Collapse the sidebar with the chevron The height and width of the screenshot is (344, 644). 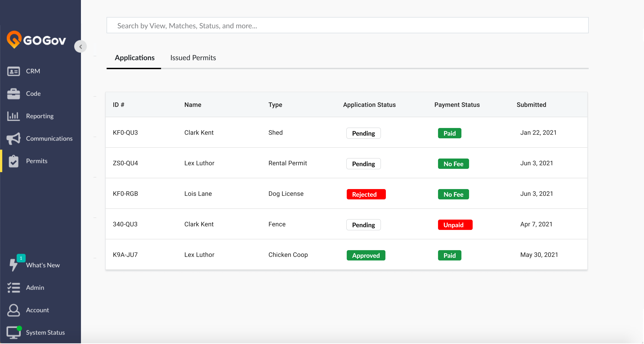(80, 46)
